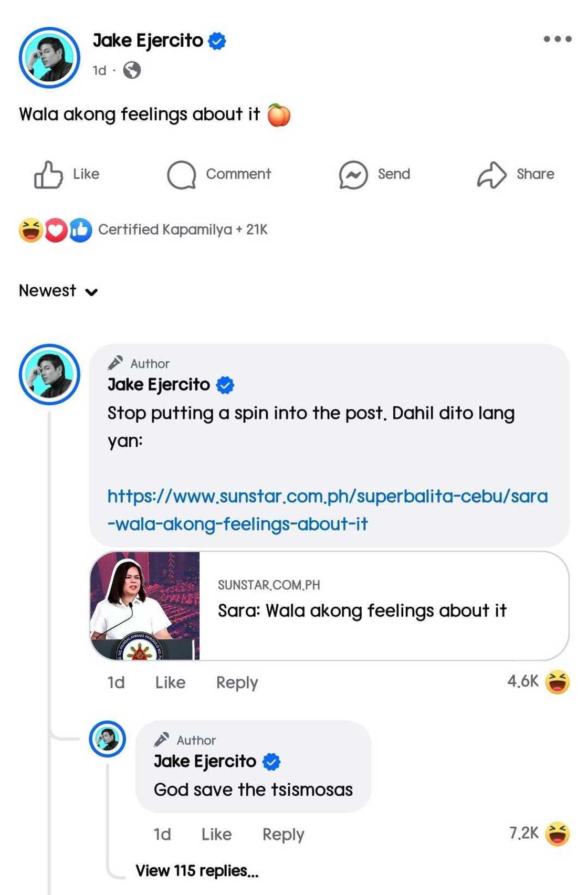Expand View 115 replies
This screenshot has height=895, width=588.
pyautogui.click(x=197, y=871)
